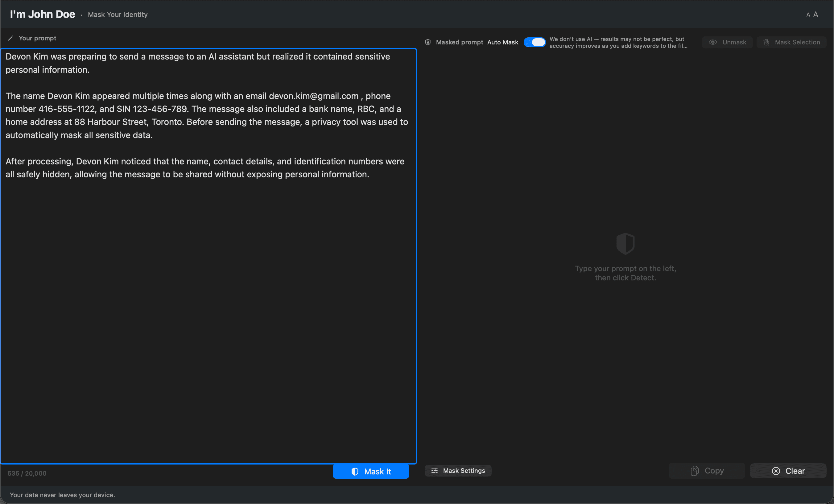Click the sliders icon on Mask Settings
The image size is (834, 504).
435,470
